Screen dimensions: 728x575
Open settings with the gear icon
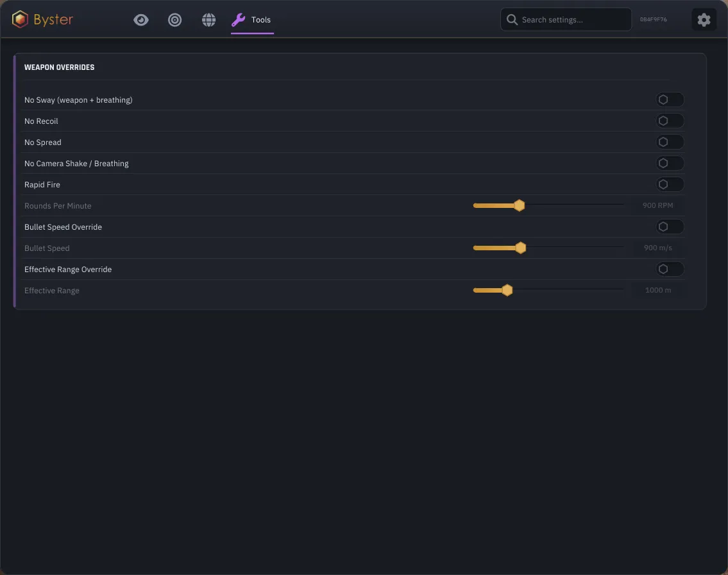coord(704,19)
